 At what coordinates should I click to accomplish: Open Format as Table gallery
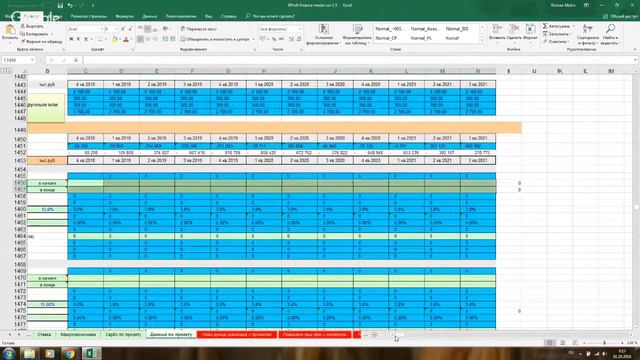(357, 35)
